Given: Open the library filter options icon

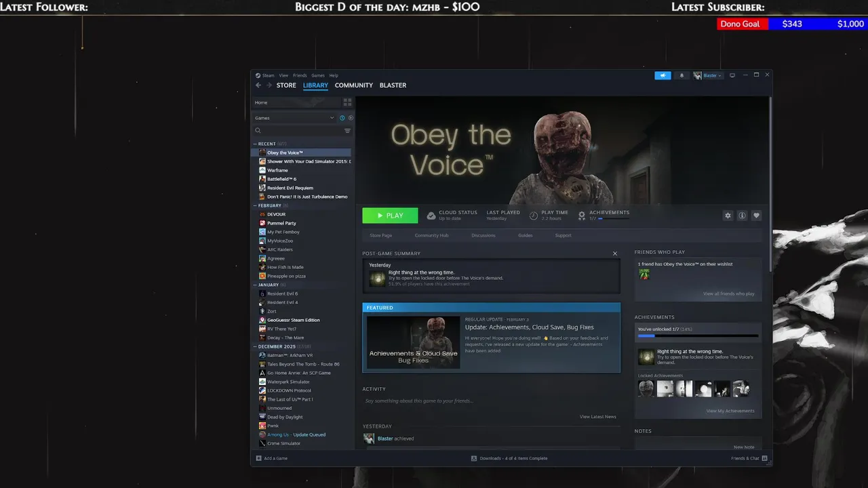Looking at the screenshot, I should point(347,131).
